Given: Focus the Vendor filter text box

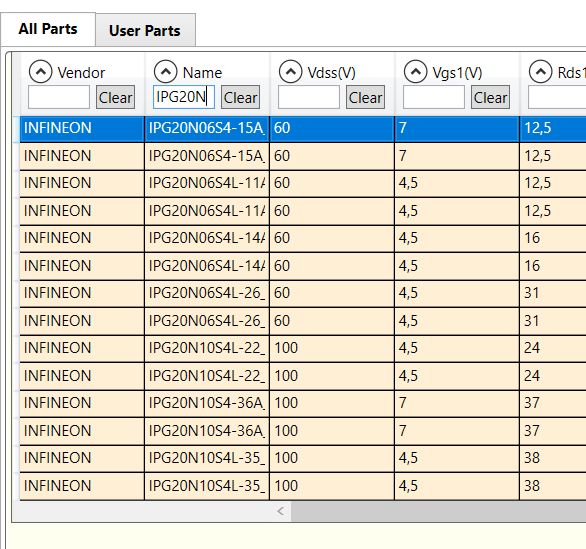Looking at the screenshot, I should pos(59,97).
